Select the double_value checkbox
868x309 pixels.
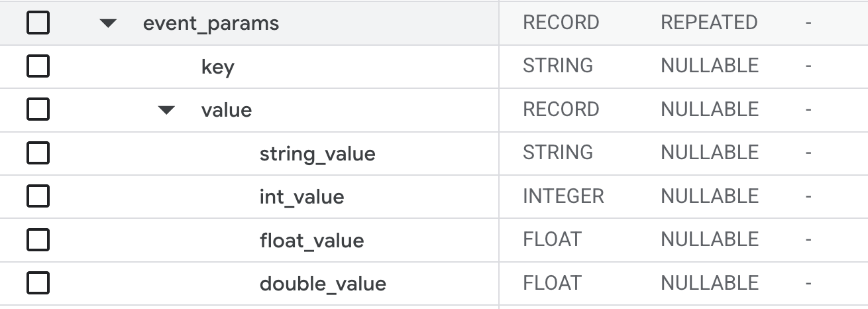click(38, 284)
